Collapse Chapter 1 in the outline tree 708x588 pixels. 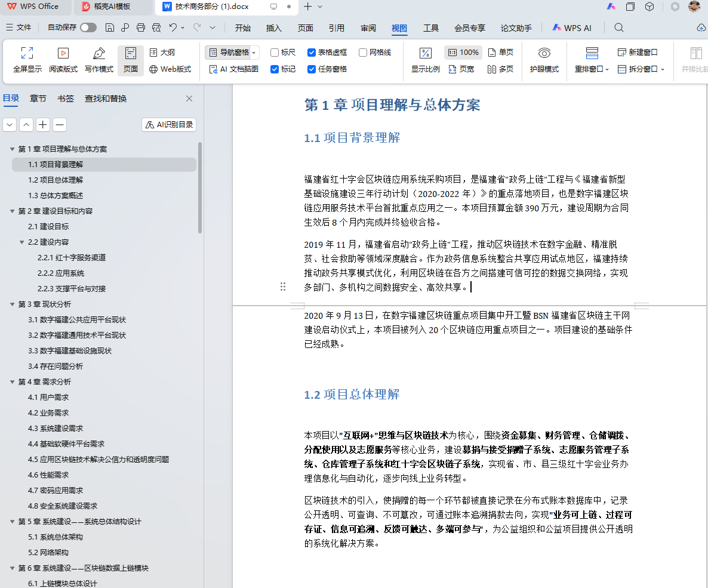pyautogui.click(x=12, y=149)
